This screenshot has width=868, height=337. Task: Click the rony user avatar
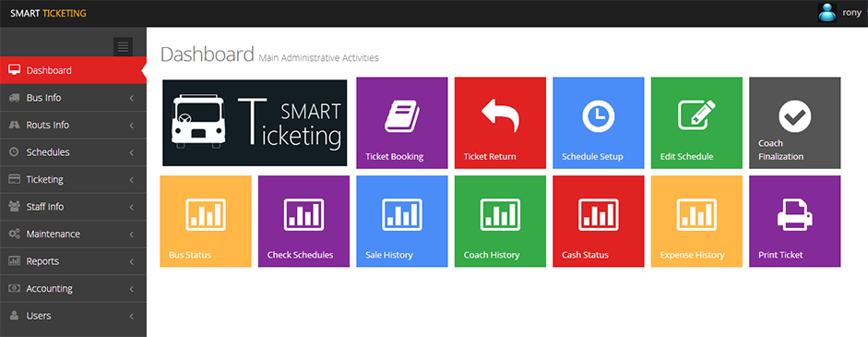[827, 13]
